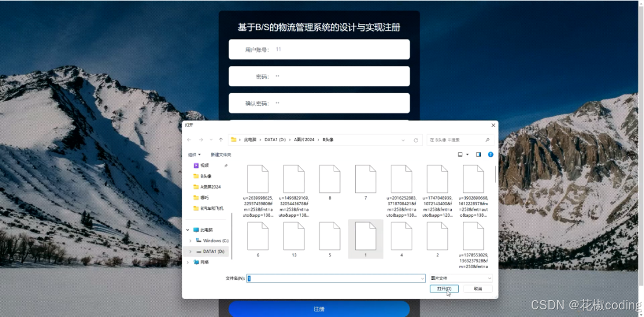Open the 组织 menu

194,154
